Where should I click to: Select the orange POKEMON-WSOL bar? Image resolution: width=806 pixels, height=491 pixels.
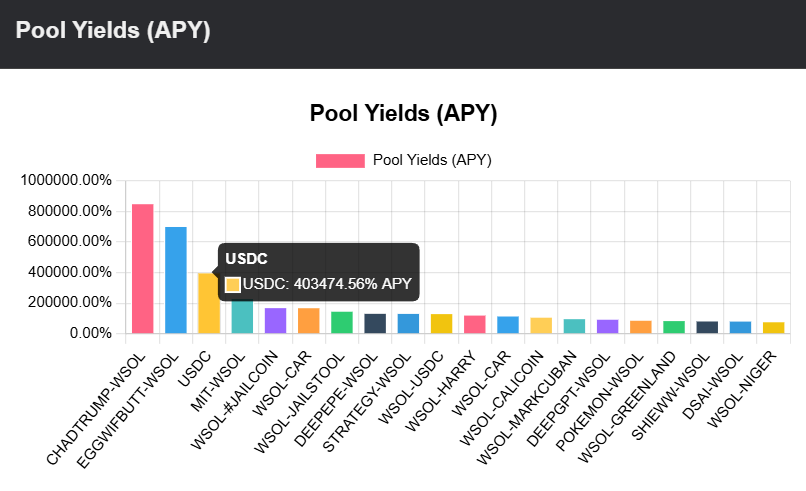pyautogui.click(x=640, y=327)
